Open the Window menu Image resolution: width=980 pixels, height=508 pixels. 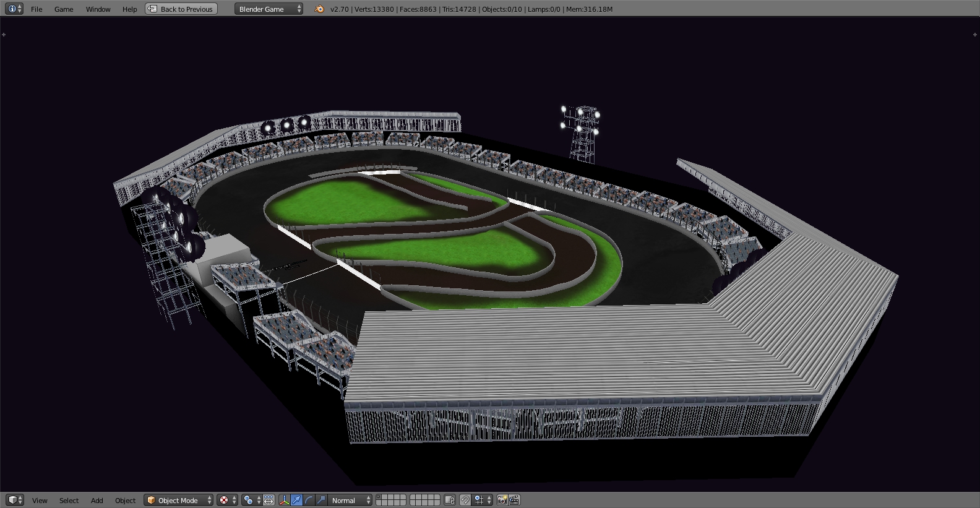point(98,9)
